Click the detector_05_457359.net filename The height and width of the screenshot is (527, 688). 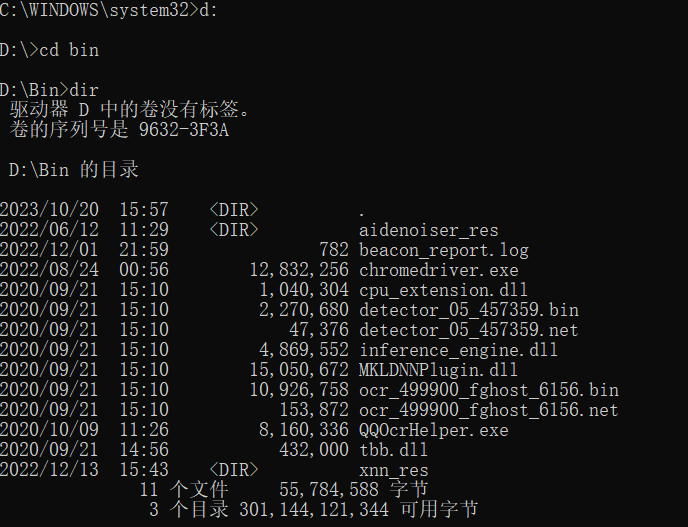tap(469, 330)
